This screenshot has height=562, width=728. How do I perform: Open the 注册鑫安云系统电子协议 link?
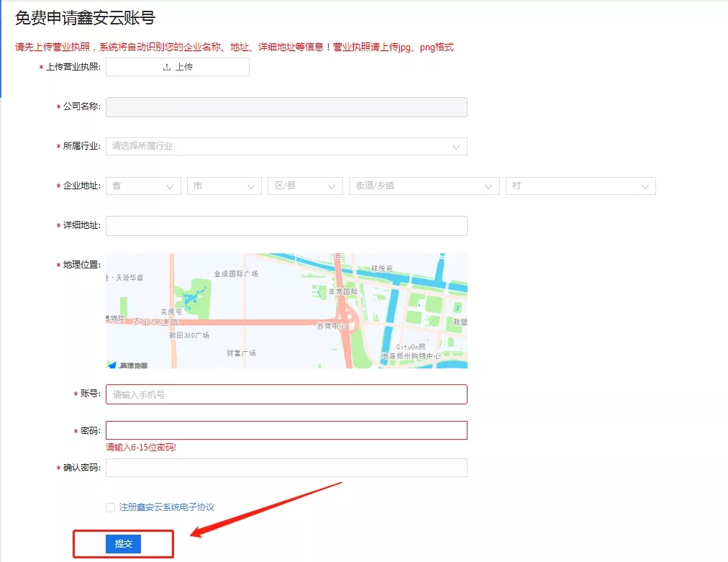pyautogui.click(x=167, y=507)
